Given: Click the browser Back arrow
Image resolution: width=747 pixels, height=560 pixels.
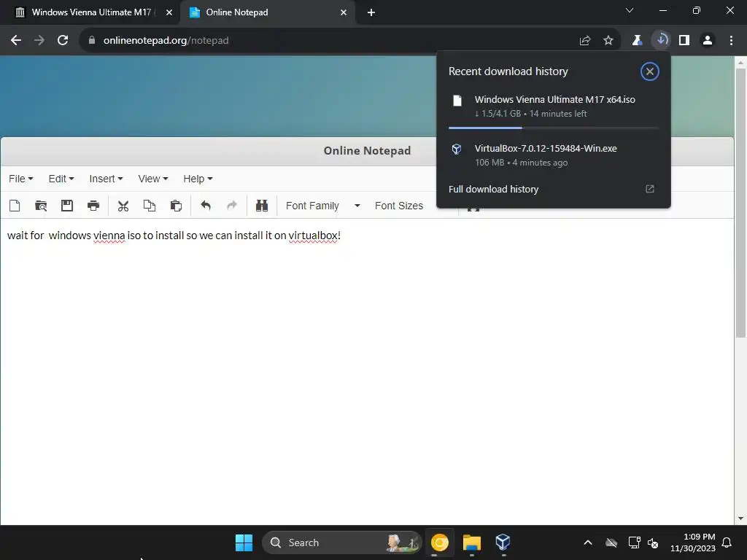Looking at the screenshot, I should tap(16, 41).
